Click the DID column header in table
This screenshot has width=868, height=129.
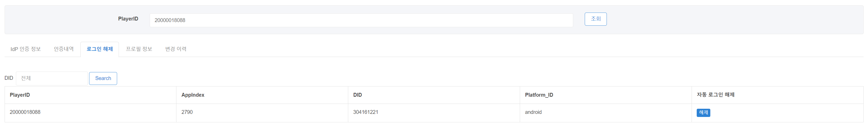(x=357, y=95)
